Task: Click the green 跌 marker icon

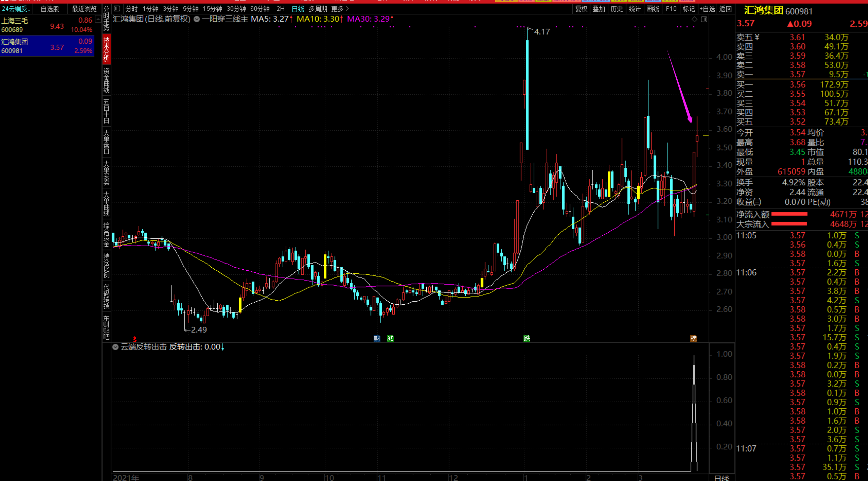Action: pyautogui.click(x=527, y=339)
